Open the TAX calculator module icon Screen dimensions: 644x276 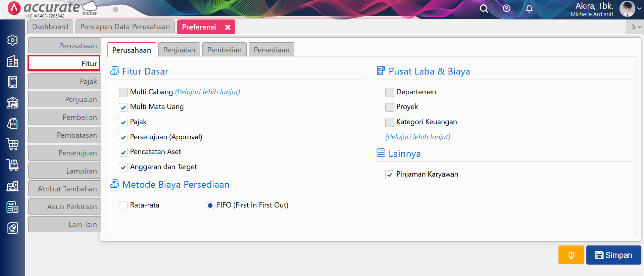(12, 207)
